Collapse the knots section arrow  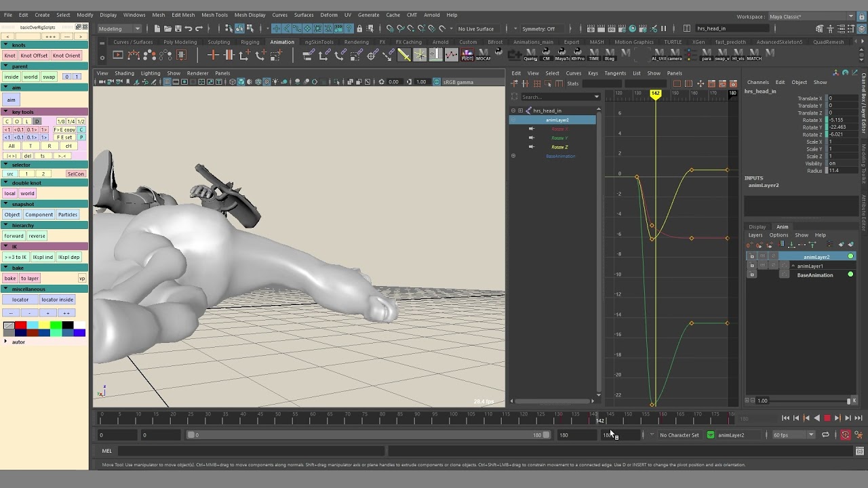click(5, 45)
